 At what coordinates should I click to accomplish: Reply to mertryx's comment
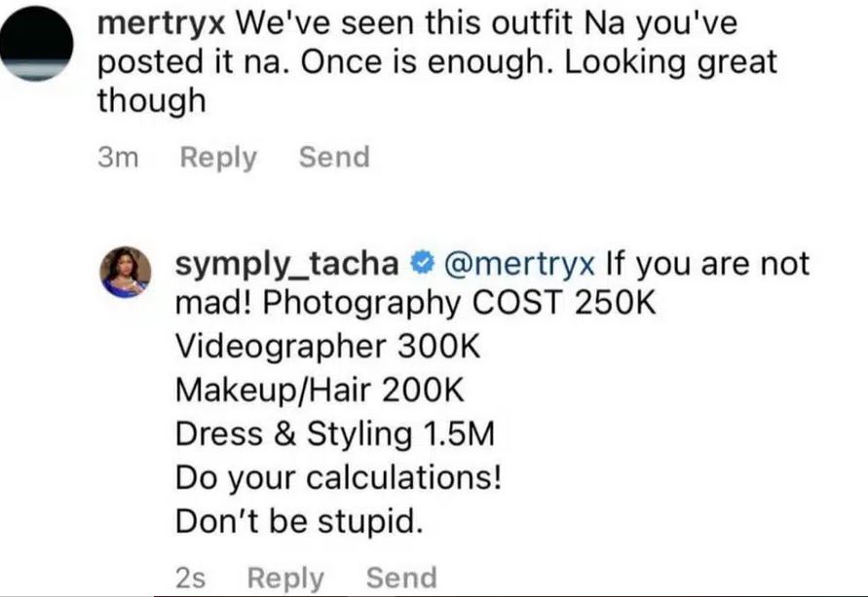[x=219, y=158]
